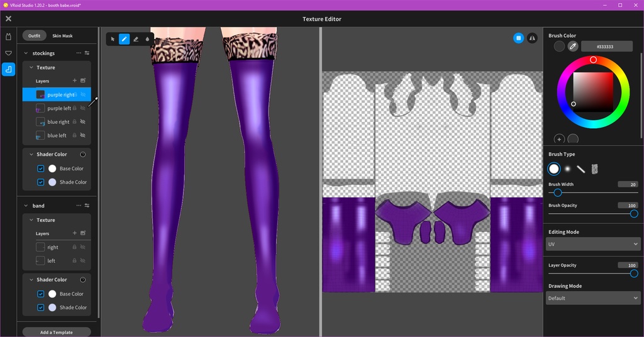Choose the soft airbrush brush type
The height and width of the screenshot is (337, 644).
pos(567,168)
